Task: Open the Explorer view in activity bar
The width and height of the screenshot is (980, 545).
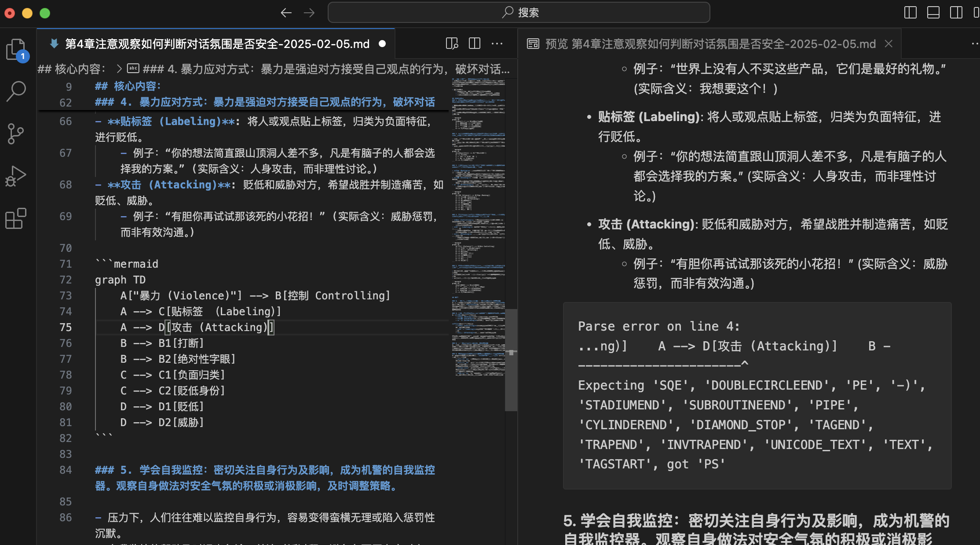Action: coord(16,49)
